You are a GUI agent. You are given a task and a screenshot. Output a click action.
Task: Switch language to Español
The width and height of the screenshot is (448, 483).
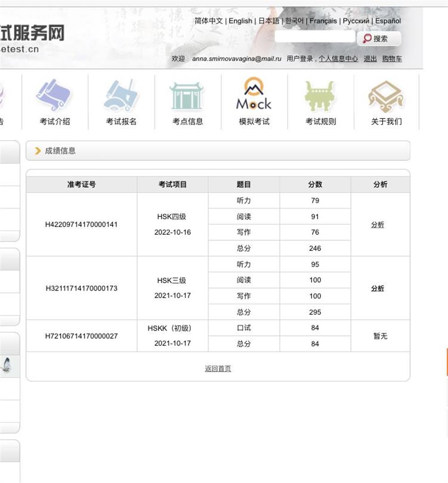click(388, 21)
